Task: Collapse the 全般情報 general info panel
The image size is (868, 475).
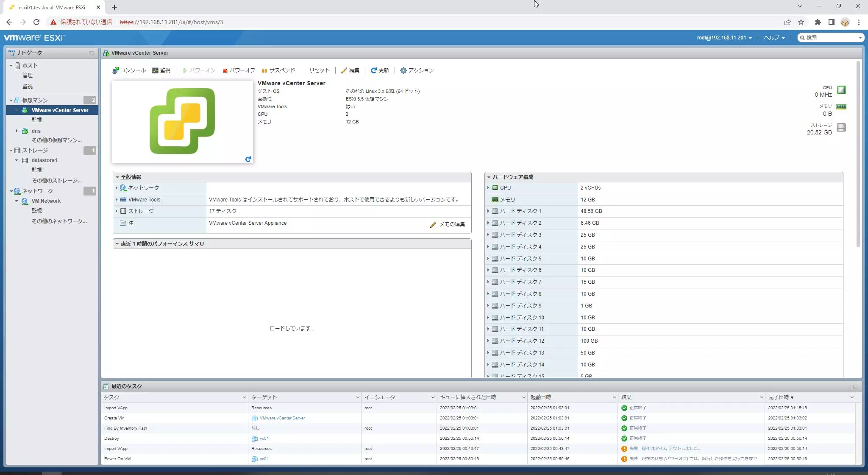Action: 117,177
